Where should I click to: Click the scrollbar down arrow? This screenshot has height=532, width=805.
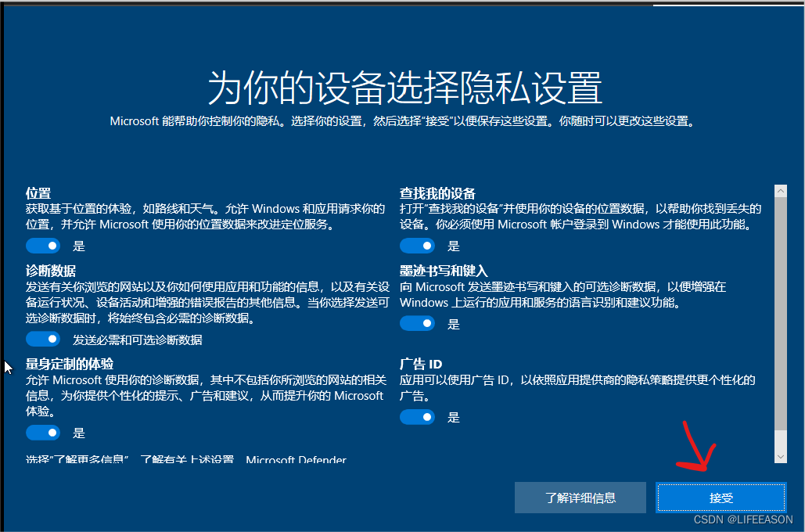[x=781, y=457]
